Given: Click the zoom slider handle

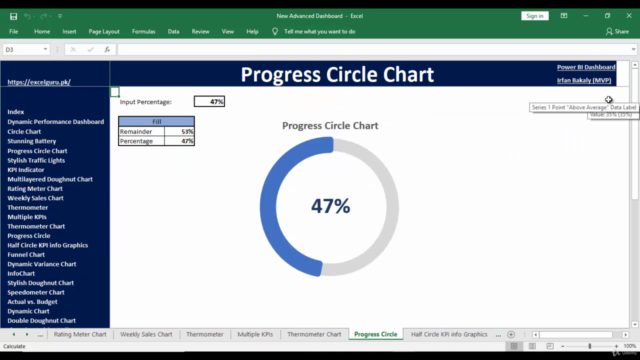Looking at the screenshot, I should coord(589,346).
